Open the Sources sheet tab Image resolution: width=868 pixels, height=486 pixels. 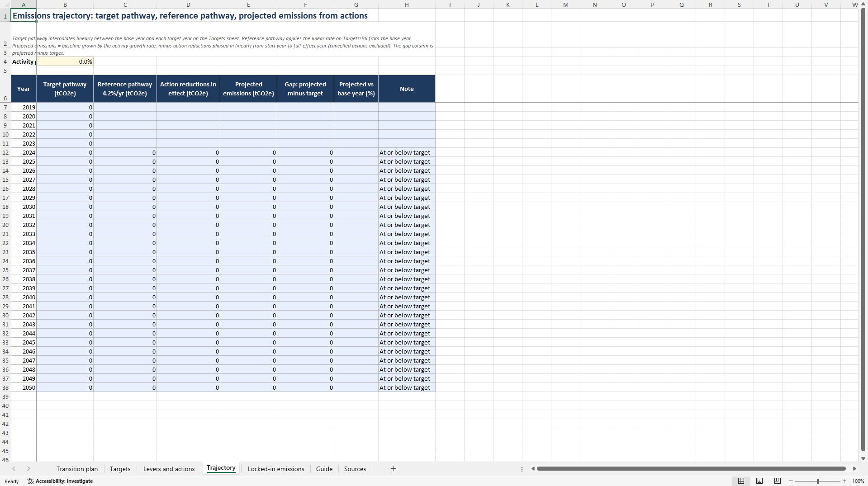click(x=355, y=469)
